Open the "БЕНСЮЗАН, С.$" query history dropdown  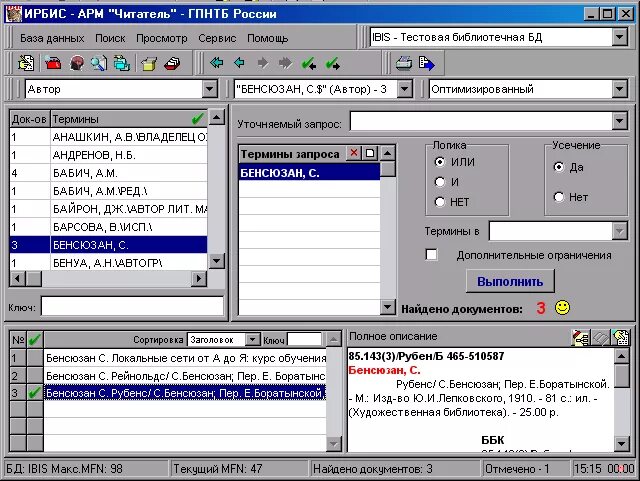pos(404,89)
